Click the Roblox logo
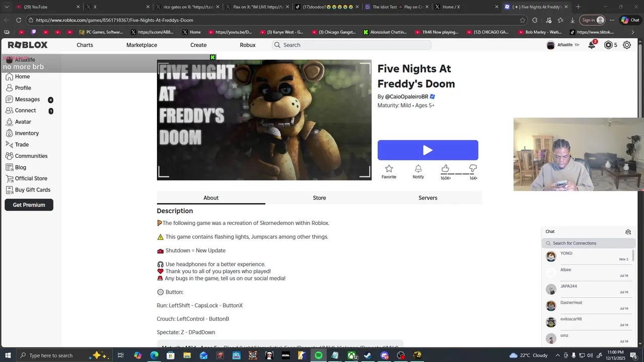The image size is (644, 362). [x=28, y=45]
